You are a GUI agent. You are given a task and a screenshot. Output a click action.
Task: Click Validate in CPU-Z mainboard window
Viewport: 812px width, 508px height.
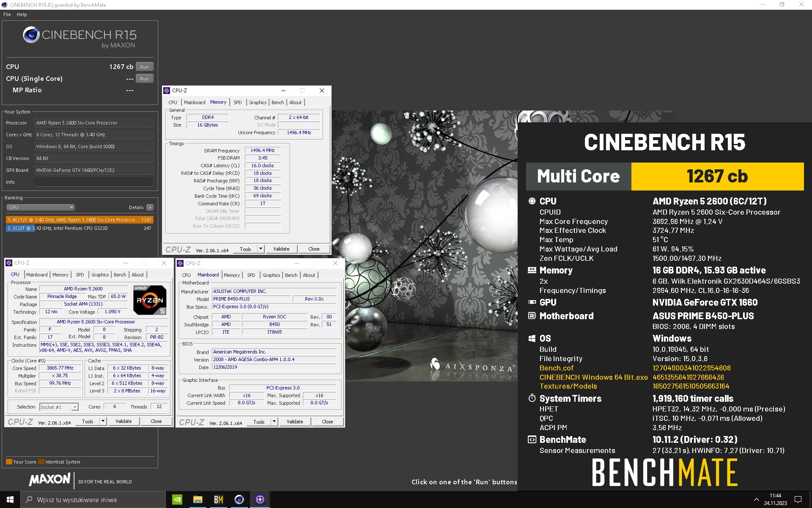coord(295,422)
